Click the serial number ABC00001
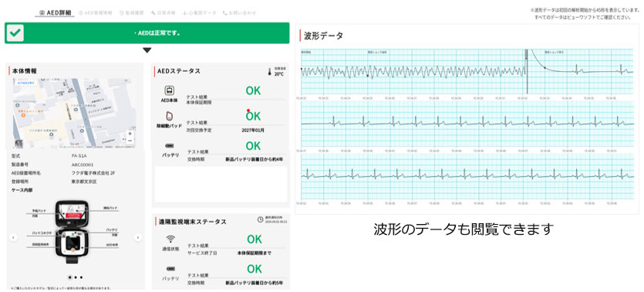The width and height of the screenshot is (644, 292). [x=83, y=165]
